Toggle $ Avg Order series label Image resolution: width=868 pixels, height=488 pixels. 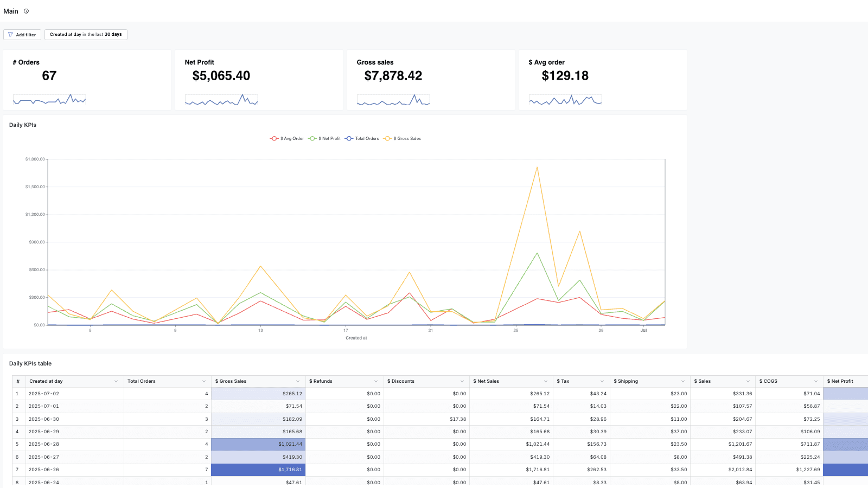[292, 139]
